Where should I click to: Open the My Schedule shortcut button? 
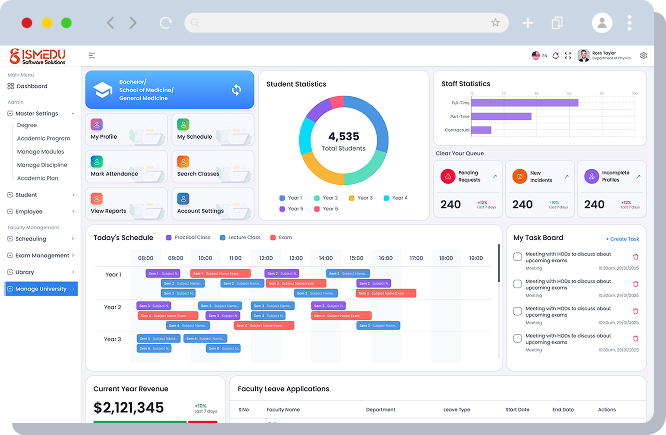[x=213, y=130]
